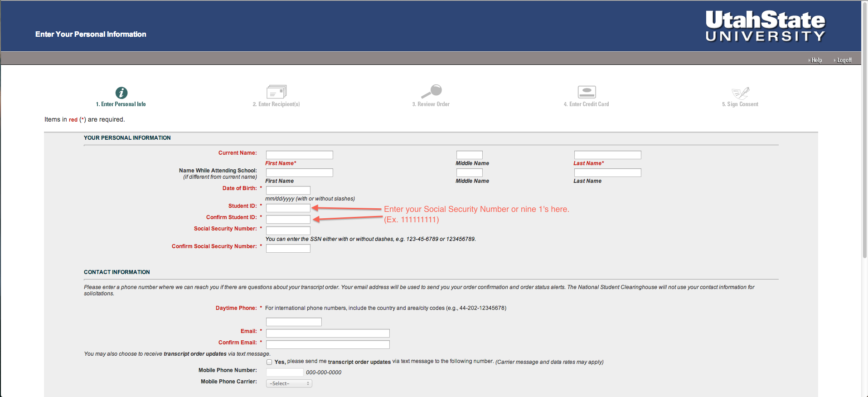Focus the Confirm Email input field
Image resolution: width=868 pixels, height=397 pixels.
click(328, 344)
